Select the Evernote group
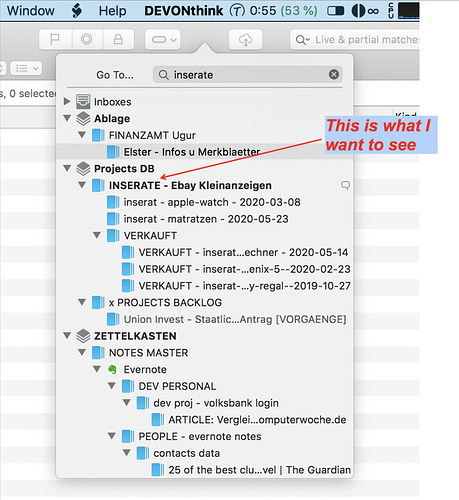Viewport: 459px width, 500px height. click(x=145, y=369)
